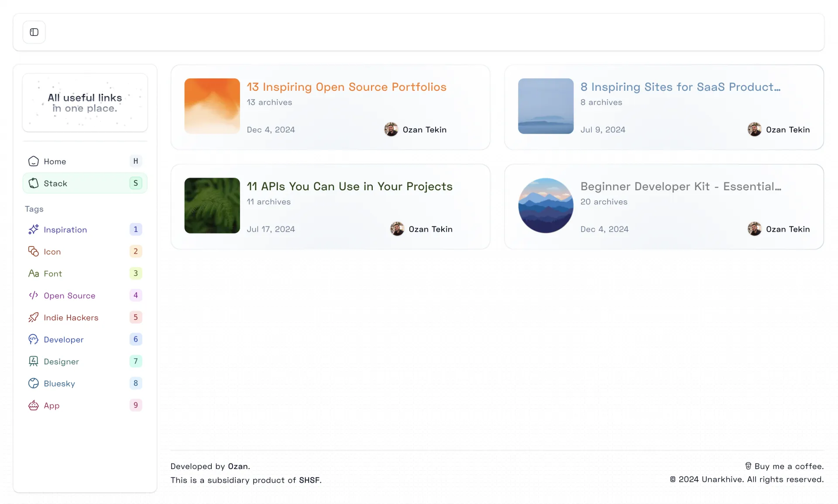This screenshot has height=504, width=838.
Task: Click the App tag cake icon
Action: (x=34, y=405)
